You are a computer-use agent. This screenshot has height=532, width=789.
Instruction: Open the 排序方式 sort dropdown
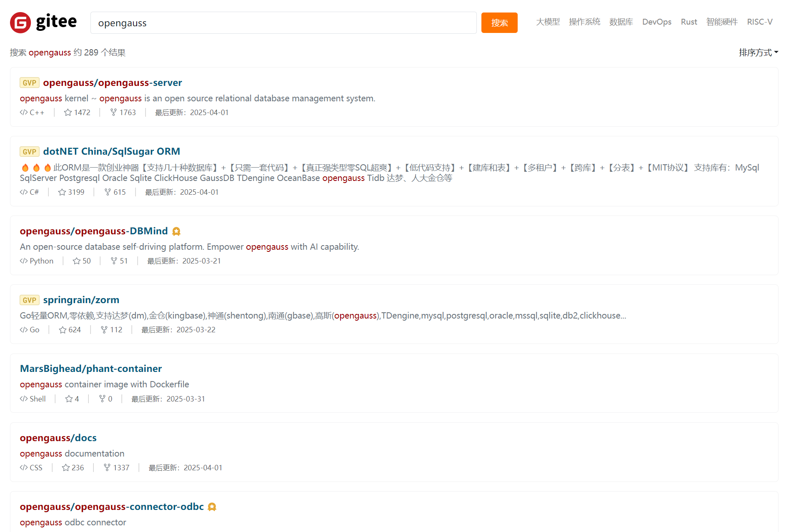click(759, 53)
